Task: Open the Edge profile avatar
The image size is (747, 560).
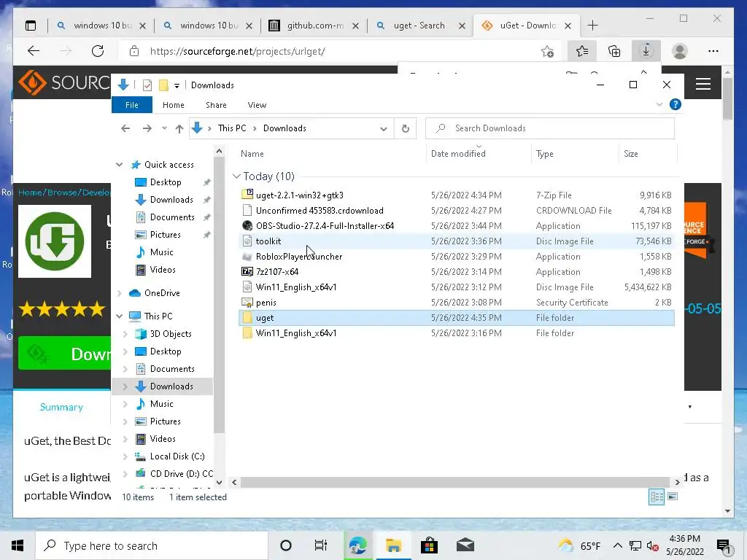Action: coord(679,51)
